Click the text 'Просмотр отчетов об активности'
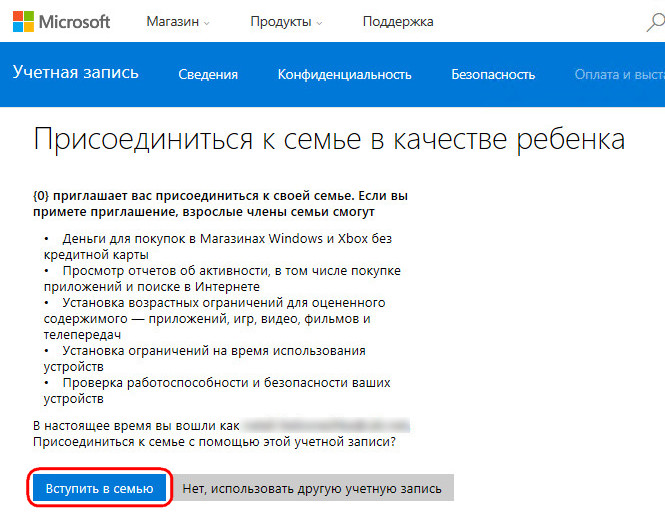 click(167, 271)
